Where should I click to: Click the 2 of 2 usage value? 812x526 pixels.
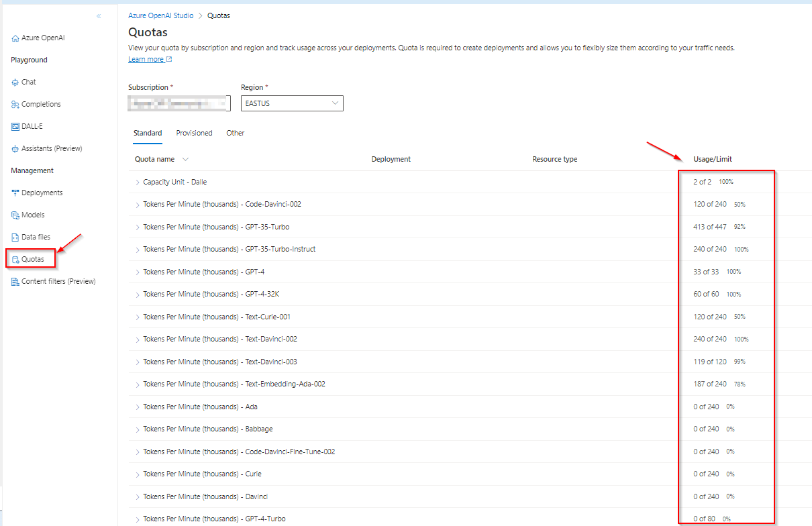[703, 182]
